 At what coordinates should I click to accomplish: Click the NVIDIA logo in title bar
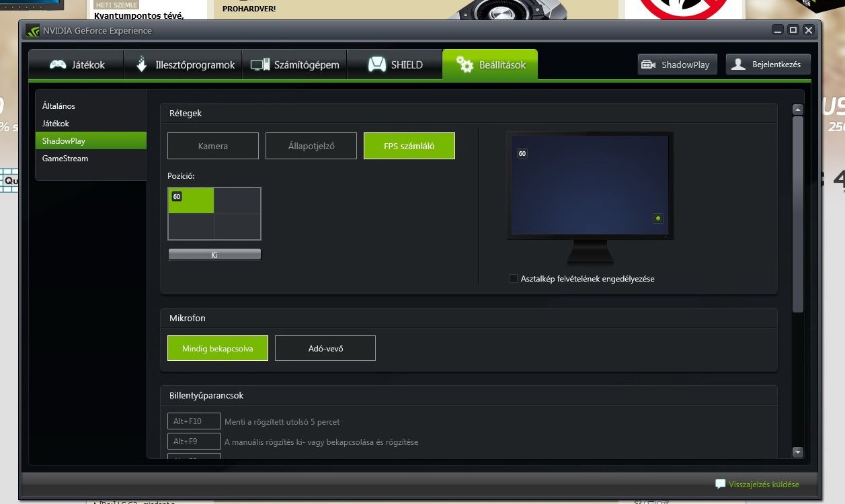(32, 30)
